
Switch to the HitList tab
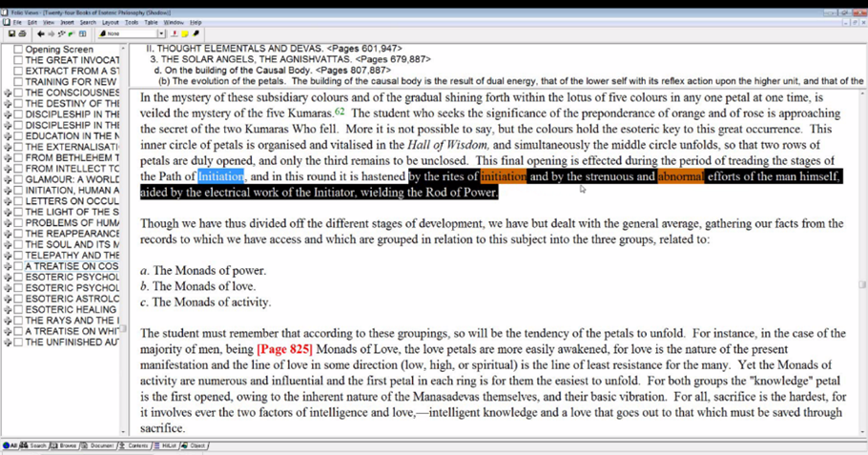165,445
